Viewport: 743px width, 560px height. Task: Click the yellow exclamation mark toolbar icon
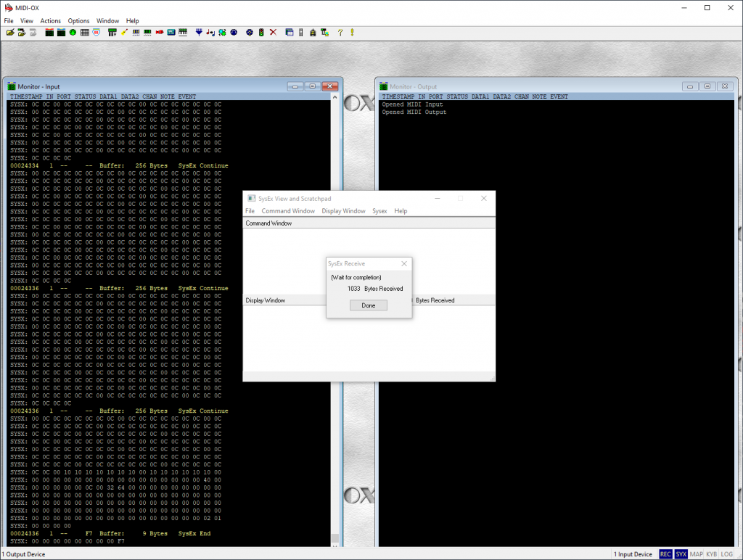352,32
